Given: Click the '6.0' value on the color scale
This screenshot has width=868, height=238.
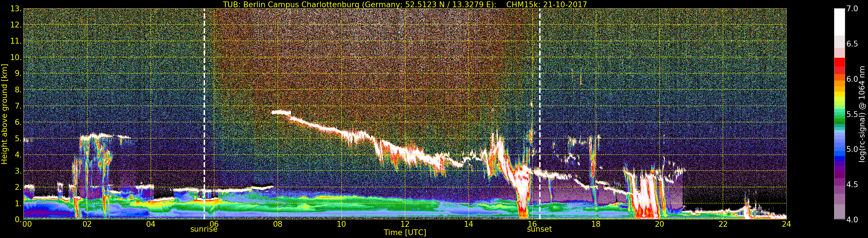Looking at the screenshot, I should point(852,79).
